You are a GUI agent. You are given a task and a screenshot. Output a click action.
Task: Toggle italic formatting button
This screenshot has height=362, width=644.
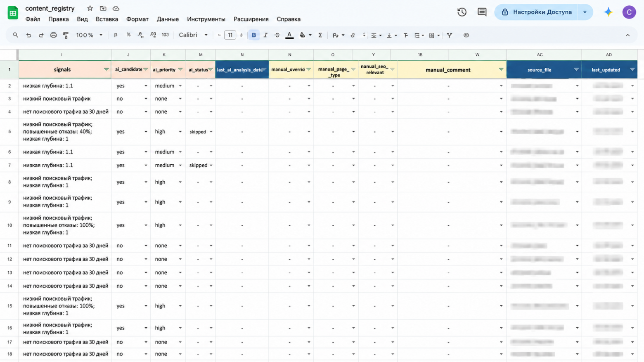(265, 35)
